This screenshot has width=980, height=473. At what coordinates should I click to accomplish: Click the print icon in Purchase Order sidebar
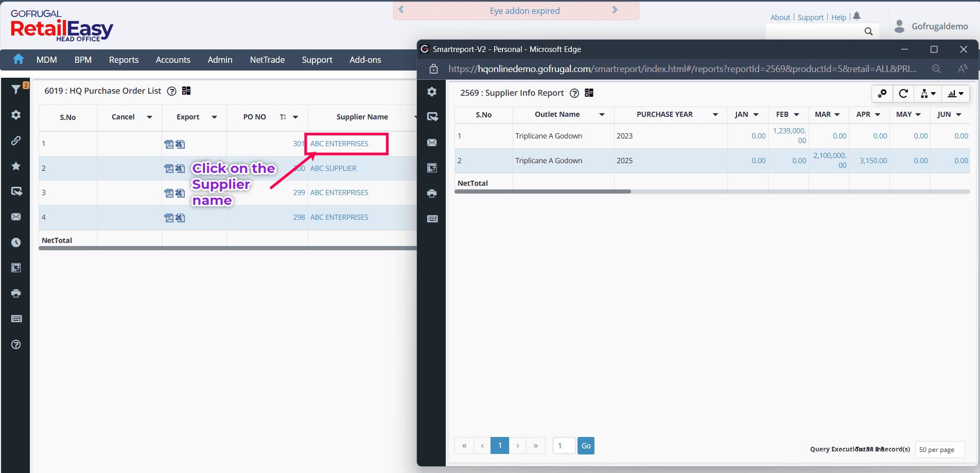[x=16, y=293]
